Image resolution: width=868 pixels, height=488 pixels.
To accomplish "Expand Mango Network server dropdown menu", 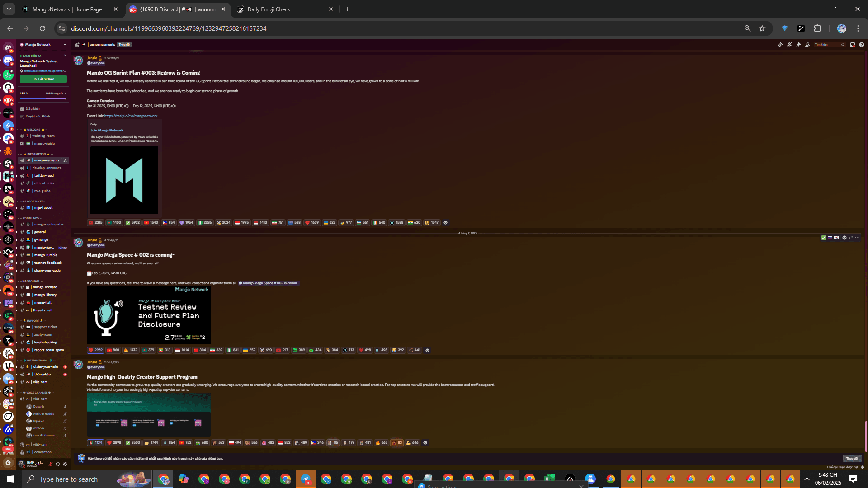I will point(65,45).
